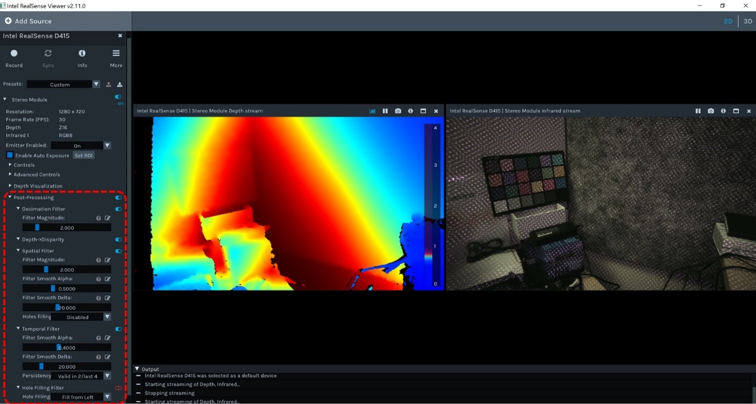Enable the Hole Filling Filter toggle
Image resolution: width=756 pixels, height=404 pixels.
tap(118, 388)
